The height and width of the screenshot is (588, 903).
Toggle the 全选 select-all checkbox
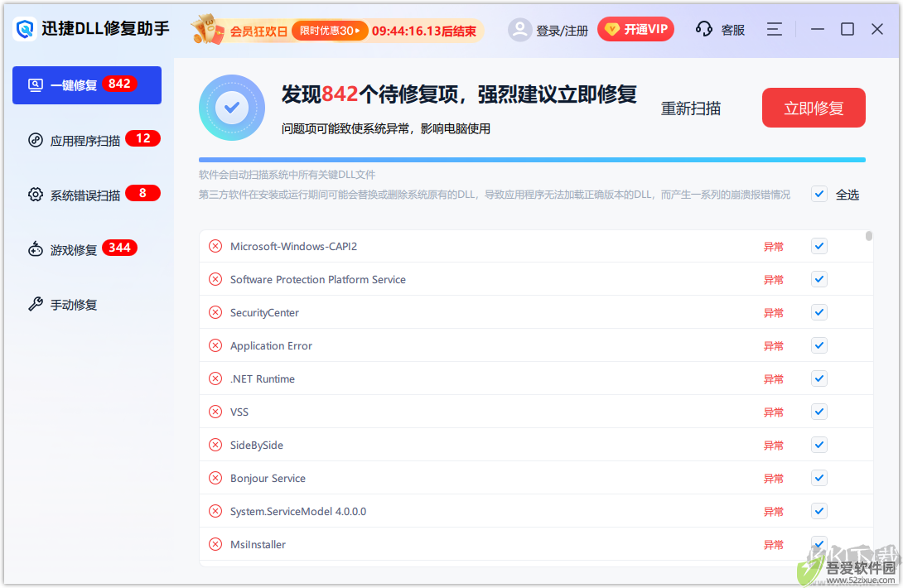tap(819, 194)
